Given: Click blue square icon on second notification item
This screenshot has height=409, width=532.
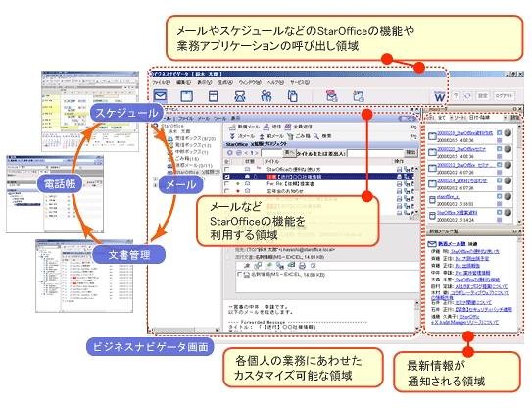Looking at the screenshot, I should pos(499,148).
